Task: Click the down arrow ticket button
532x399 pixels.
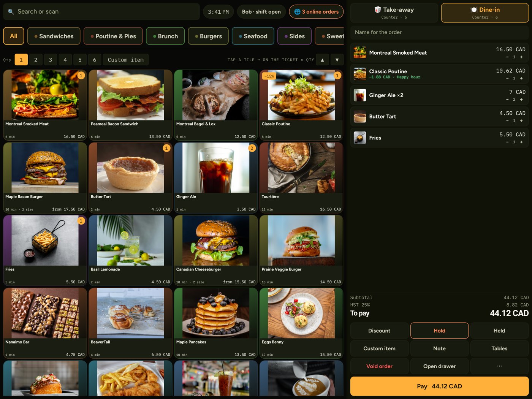Action: 337,60
